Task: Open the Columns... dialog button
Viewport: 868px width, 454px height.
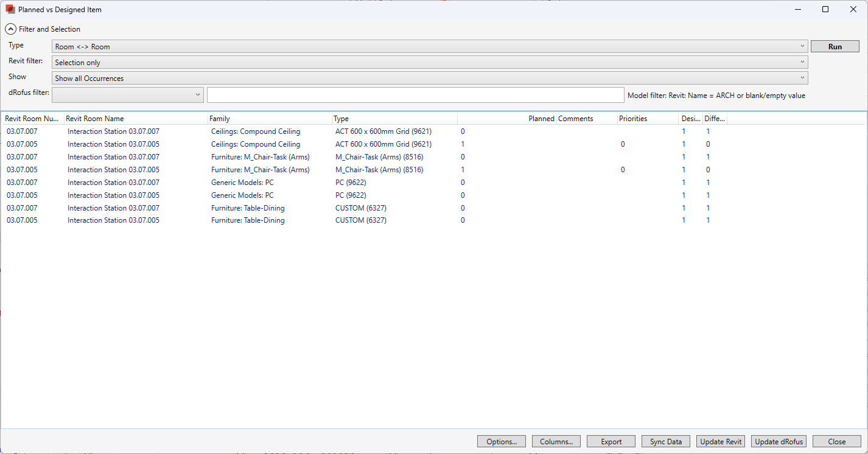Action: click(x=556, y=441)
